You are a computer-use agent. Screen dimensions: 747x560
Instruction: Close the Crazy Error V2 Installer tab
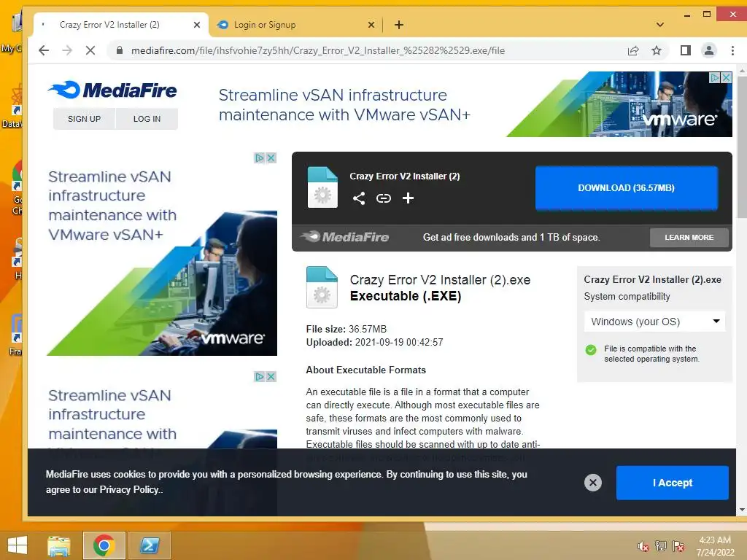[x=197, y=25]
